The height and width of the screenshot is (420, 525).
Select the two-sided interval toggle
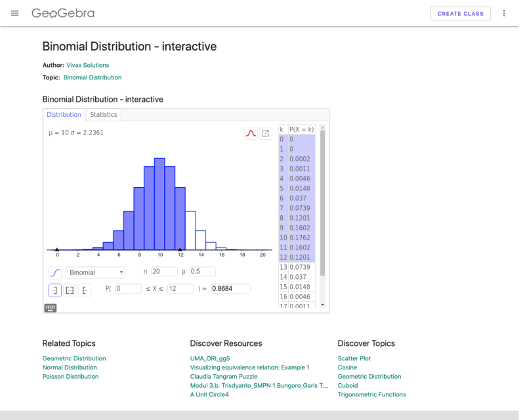[70, 290]
